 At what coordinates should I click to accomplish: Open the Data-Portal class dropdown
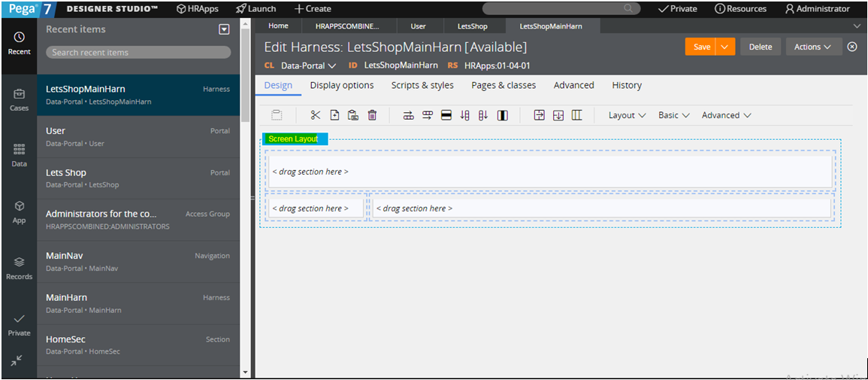pyautogui.click(x=308, y=65)
